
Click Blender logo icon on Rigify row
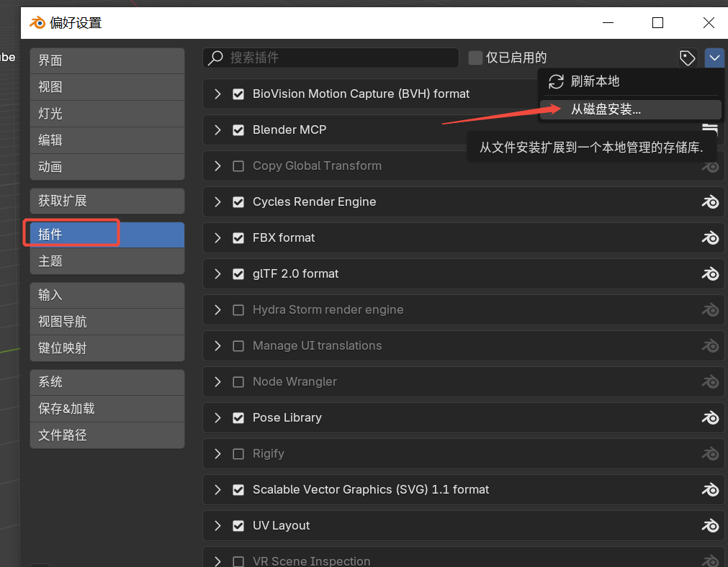coord(710,454)
